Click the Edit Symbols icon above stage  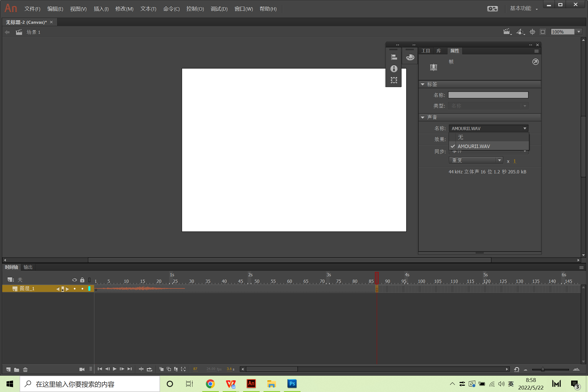520,32
